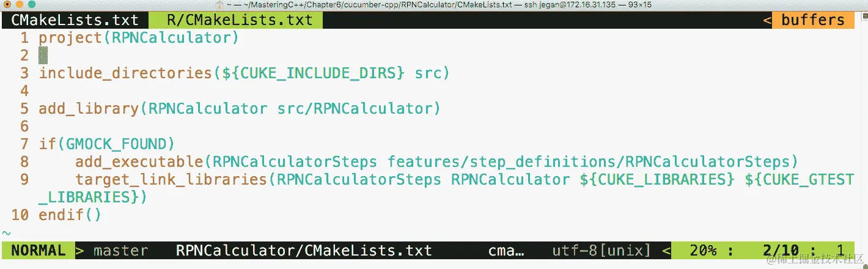Click the home folder icon in title bar
Screen dimensions: 868x269
coord(220,5)
